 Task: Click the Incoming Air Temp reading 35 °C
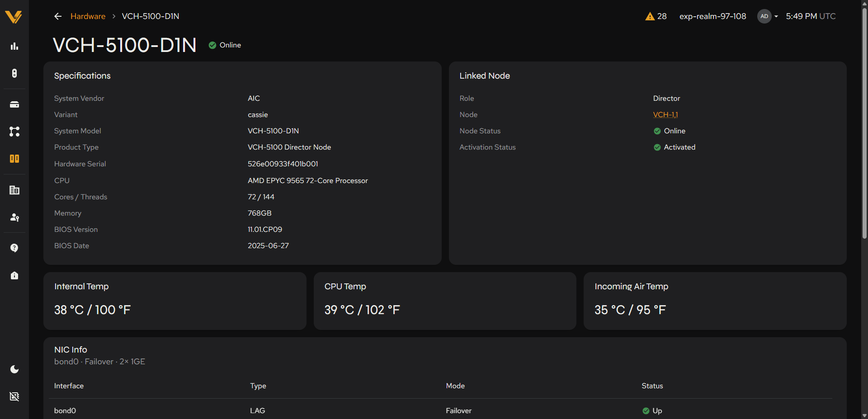(x=630, y=310)
